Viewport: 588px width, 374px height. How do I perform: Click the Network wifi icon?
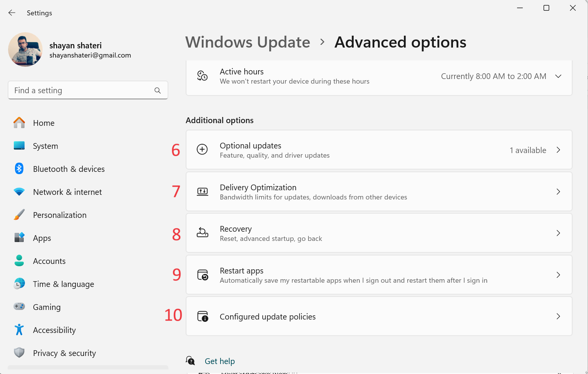(19, 192)
